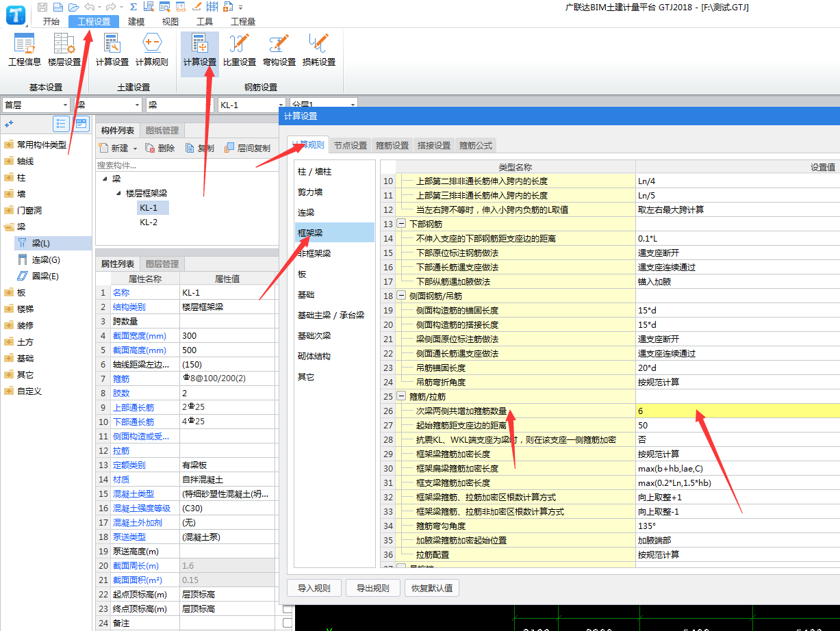Switch to the 开始 ribbon tab
Screen dimensions: 840x631
point(51,21)
